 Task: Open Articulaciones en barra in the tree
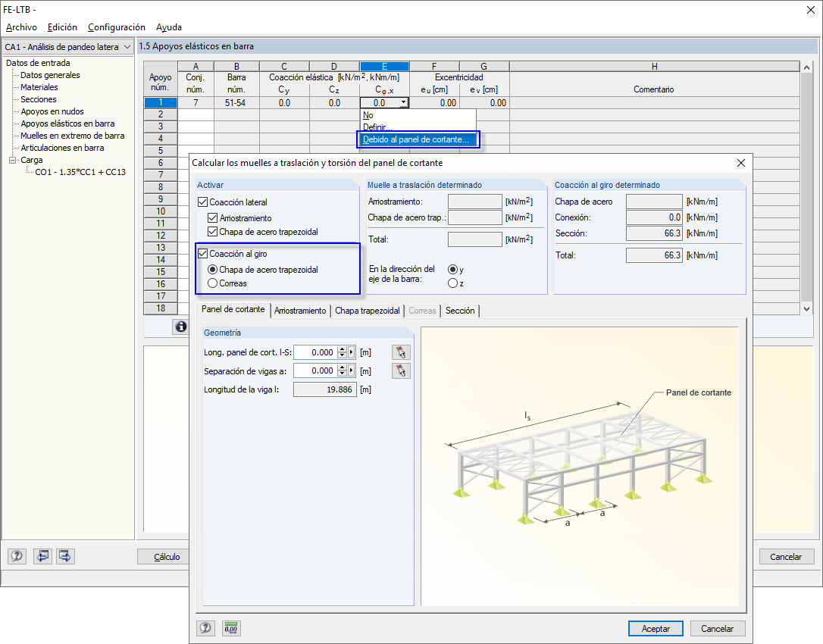(x=62, y=148)
